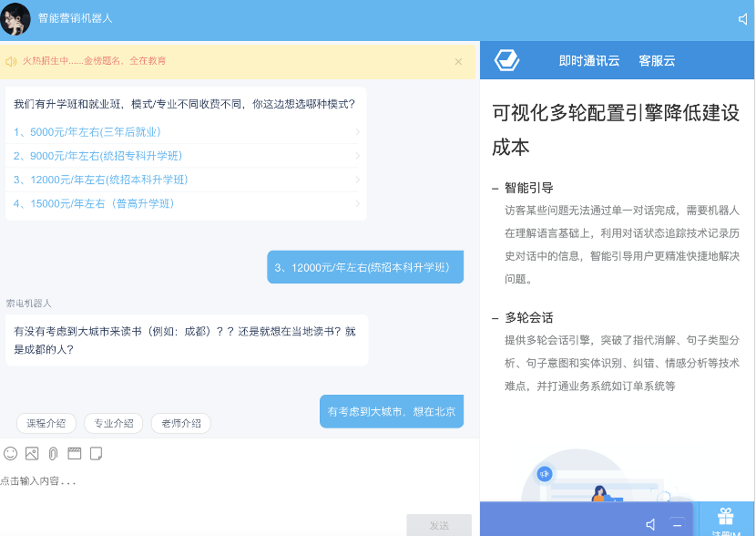Switch to the 客服云 tab
The image size is (756, 536).
[657, 61]
